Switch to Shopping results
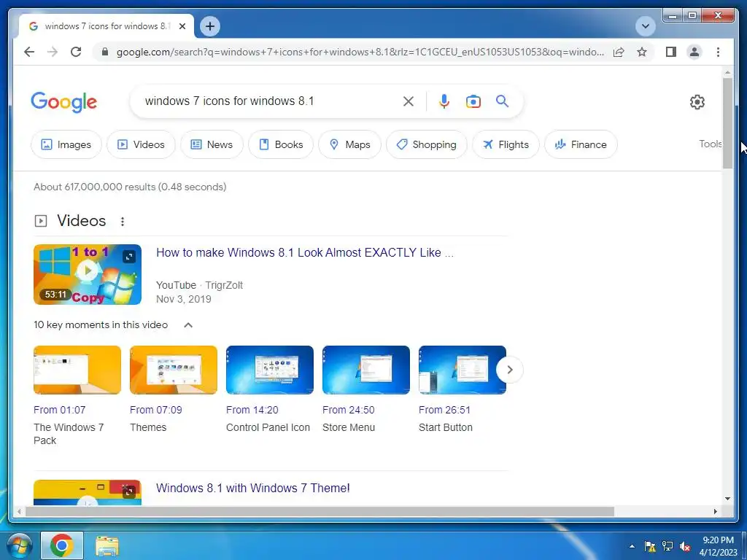This screenshot has height=560, width=747. tap(426, 144)
